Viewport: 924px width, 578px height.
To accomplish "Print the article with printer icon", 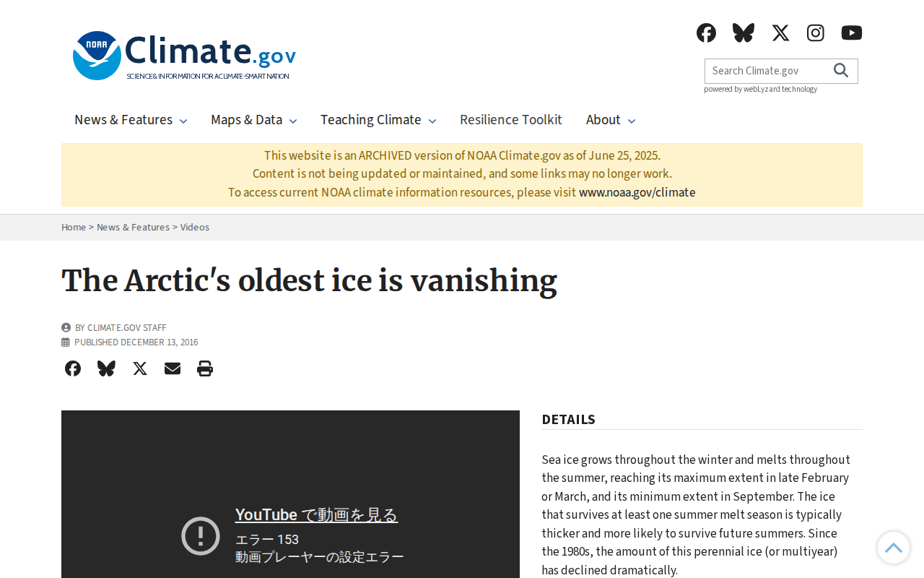I will click(x=205, y=368).
